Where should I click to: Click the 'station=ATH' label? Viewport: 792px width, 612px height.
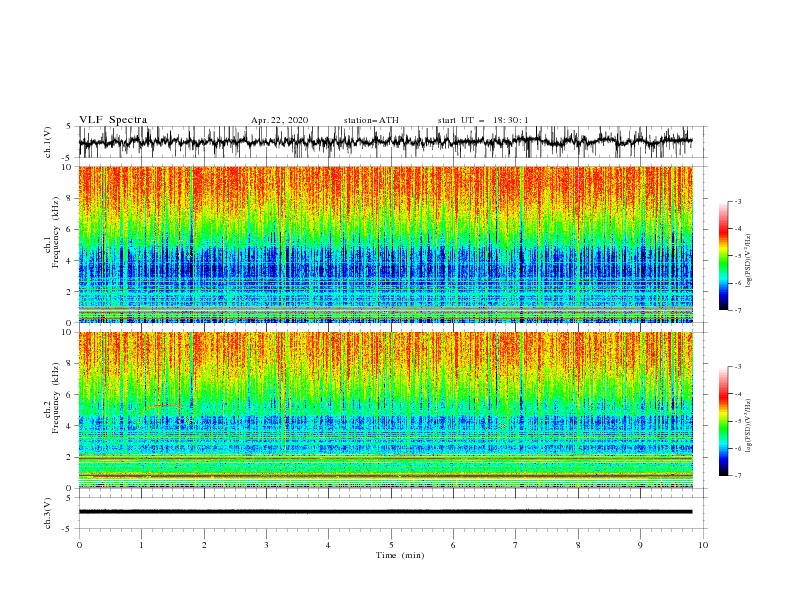(x=371, y=120)
